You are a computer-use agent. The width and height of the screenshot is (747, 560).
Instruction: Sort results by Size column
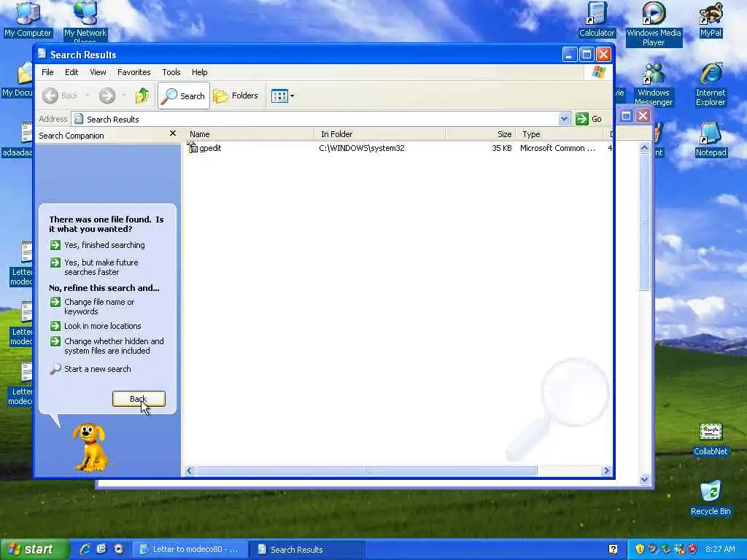click(480, 134)
